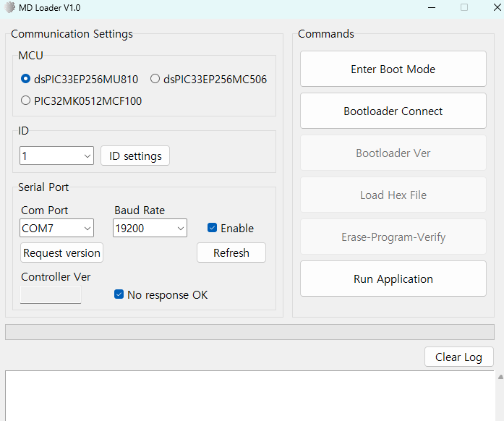Refresh the serial port list
The image size is (504, 421).
(231, 252)
